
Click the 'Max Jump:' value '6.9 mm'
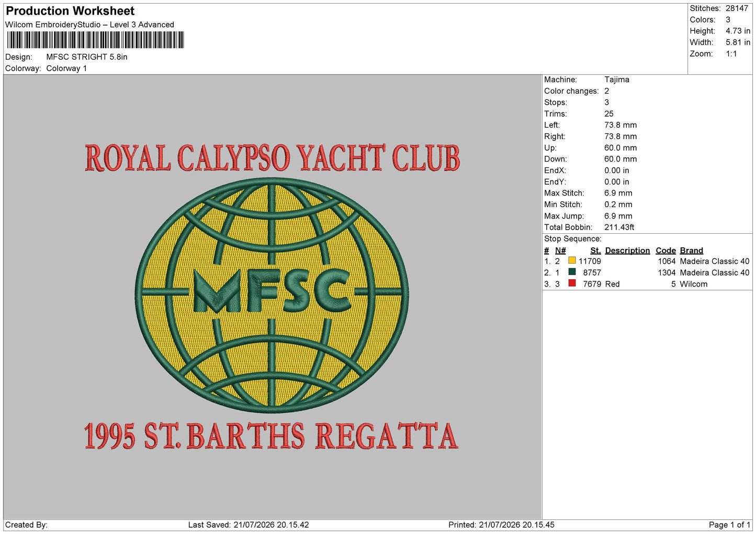618,216
